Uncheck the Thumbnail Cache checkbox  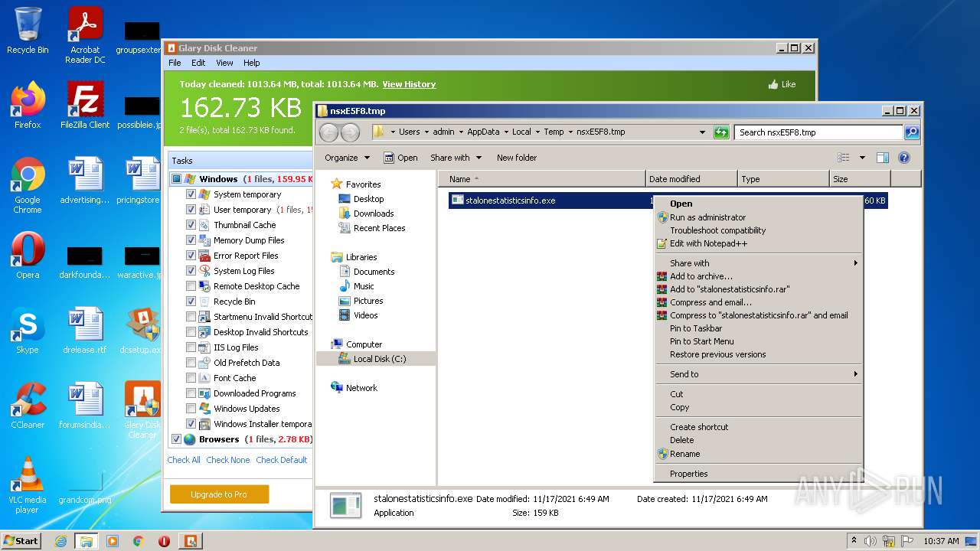point(191,225)
